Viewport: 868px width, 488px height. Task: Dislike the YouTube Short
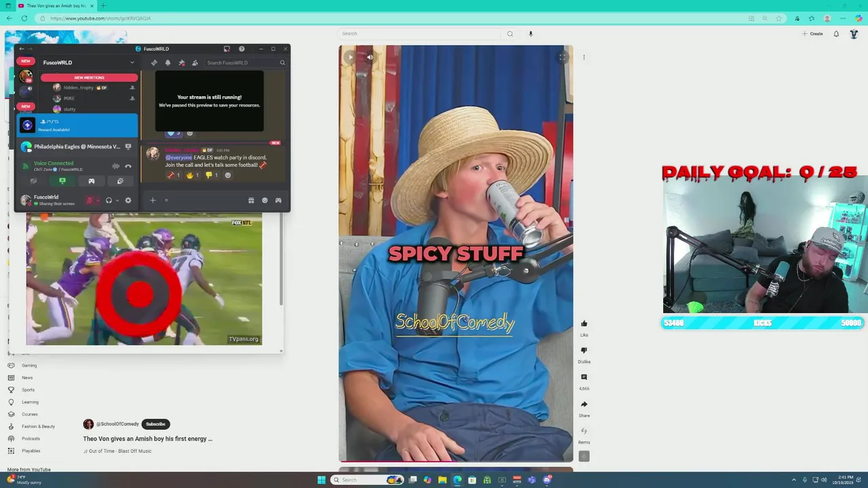[584, 350]
